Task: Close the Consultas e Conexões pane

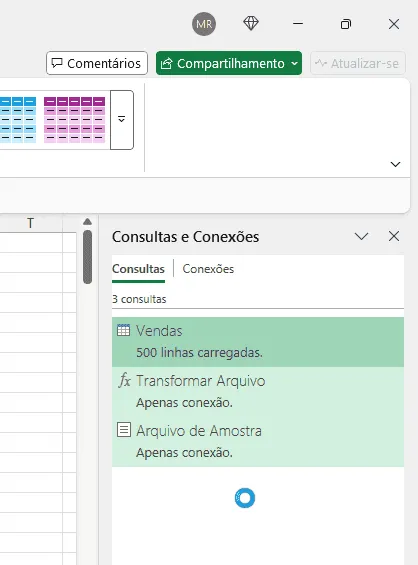Action: click(x=394, y=236)
